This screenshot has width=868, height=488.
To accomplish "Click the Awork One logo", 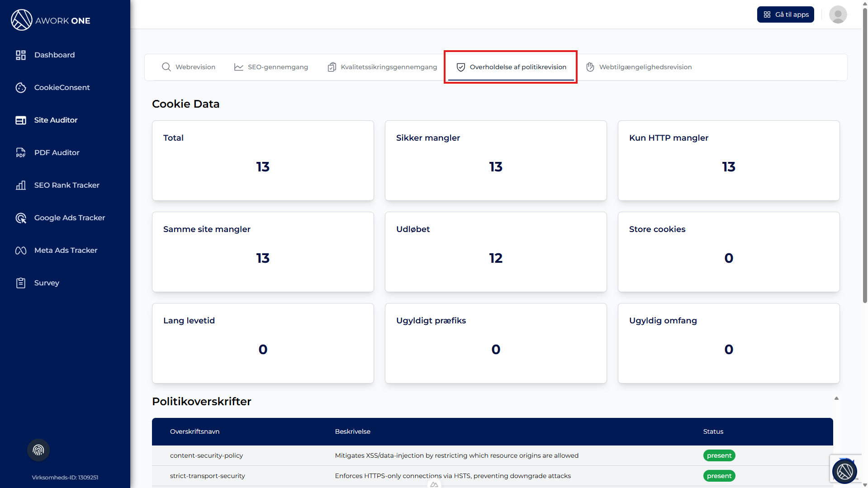I will pos(51,20).
